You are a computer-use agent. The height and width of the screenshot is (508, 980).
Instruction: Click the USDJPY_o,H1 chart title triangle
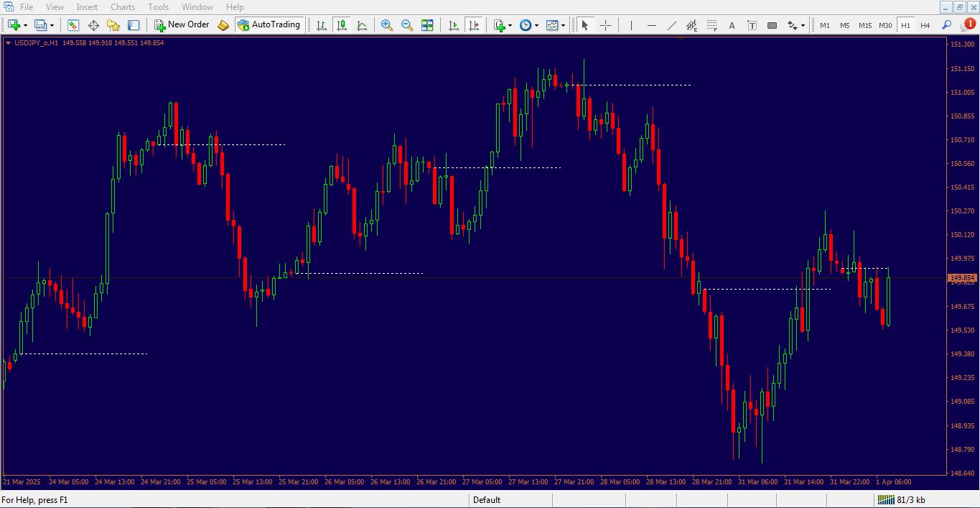click(x=9, y=43)
